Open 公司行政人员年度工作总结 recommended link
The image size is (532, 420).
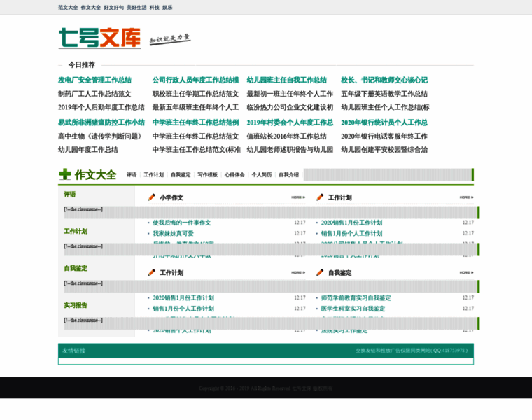coord(195,80)
